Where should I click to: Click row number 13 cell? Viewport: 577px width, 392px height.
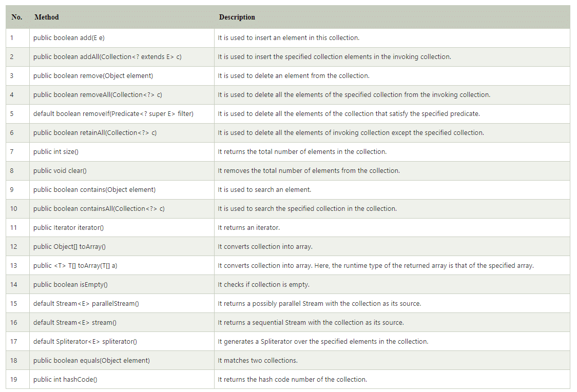coord(17,266)
